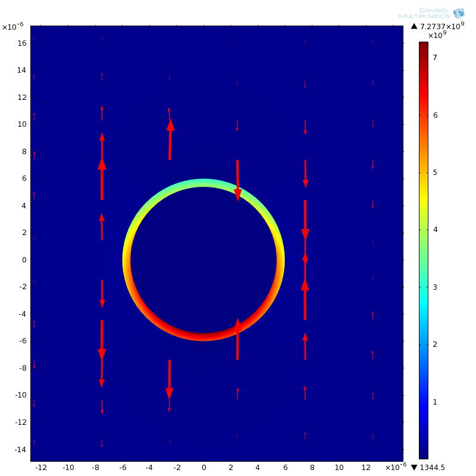Viewport: 476px width, 476px height.
Task: Click the large upward arrowhead directly above ring's left side
Action: click(x=170, y=125)
